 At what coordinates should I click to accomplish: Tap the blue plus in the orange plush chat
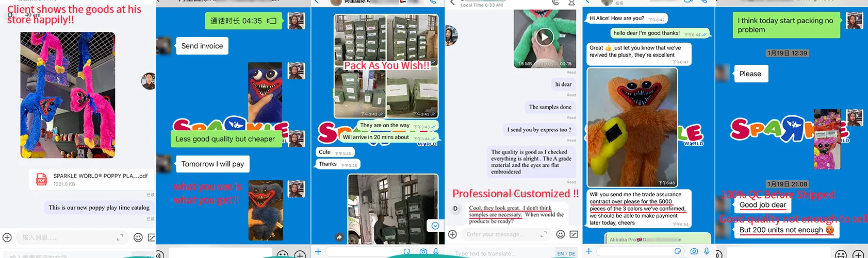588,251
